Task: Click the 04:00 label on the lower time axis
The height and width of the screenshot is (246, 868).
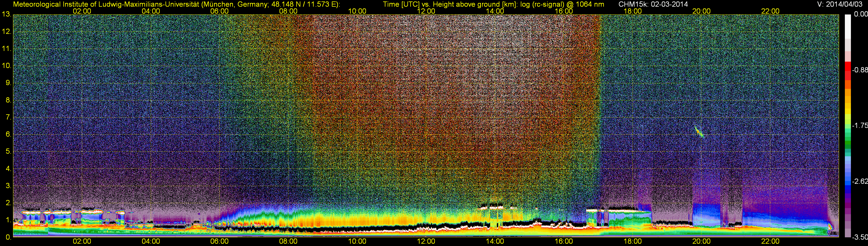Action: pyautogui.click(x=151, y=241)
